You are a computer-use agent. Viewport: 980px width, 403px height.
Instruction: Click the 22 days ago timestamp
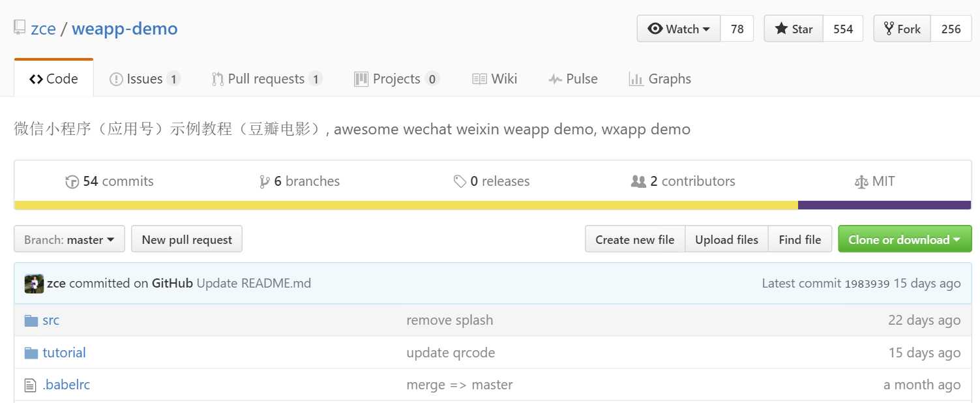[x=924, y=320]
